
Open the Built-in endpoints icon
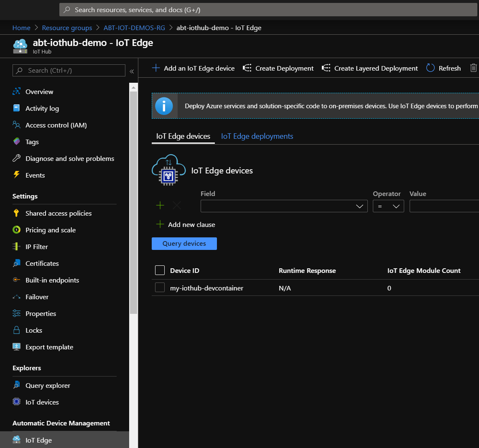(16, 280)
